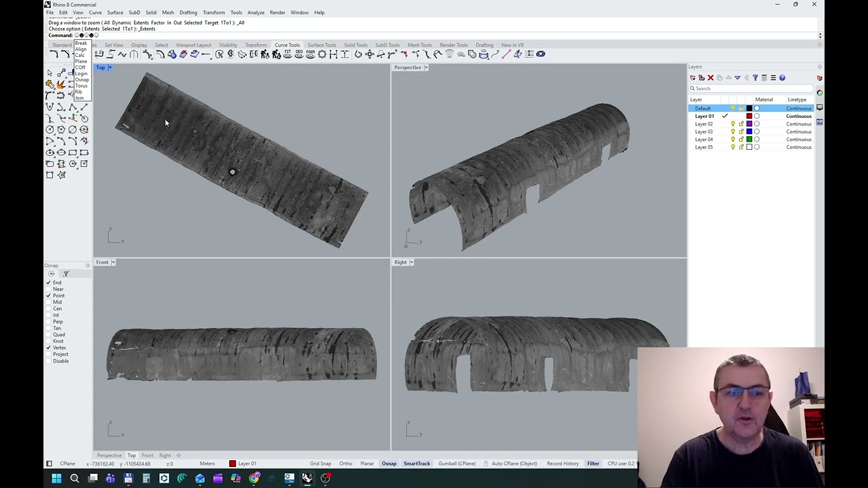Select the monitor Display side tab icon
The height and width of the screenshot is (488, 868).
(819, 107)
